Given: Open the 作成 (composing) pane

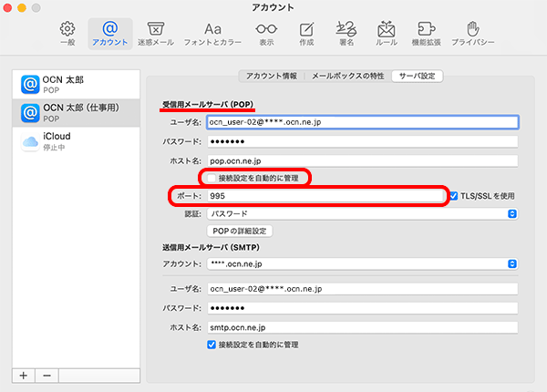Looking at the screenshot, I should coord(306,34).
